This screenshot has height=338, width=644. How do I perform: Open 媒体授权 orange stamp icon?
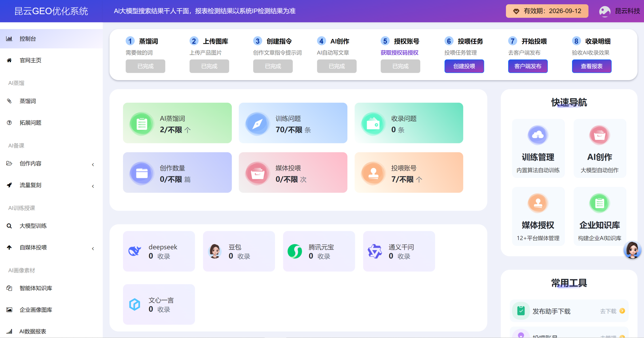(x=538, y=203)
